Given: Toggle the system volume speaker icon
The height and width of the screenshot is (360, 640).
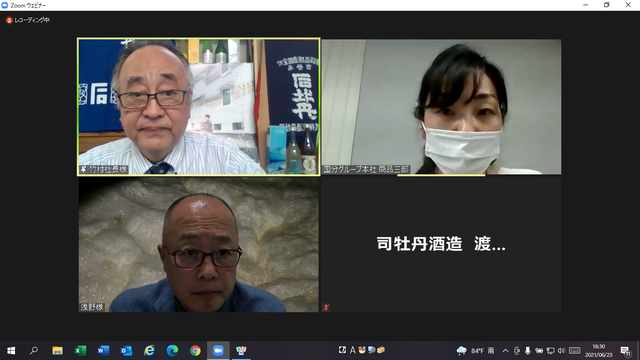Looking at the screenshot, I should click(561, 351).
